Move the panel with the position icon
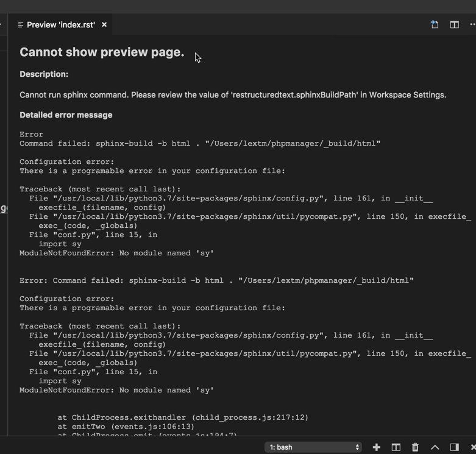The height and width of the screenshot is (454, 476). 454,447
